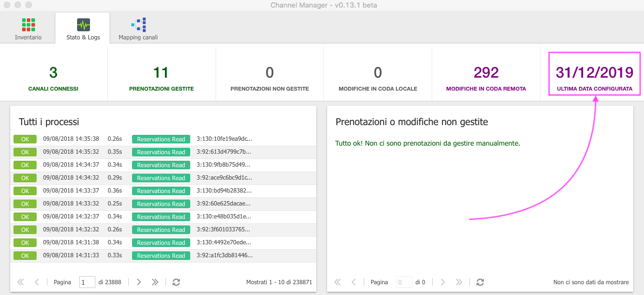Open the Modifiche in Coda Remota tile

(486, 74)
